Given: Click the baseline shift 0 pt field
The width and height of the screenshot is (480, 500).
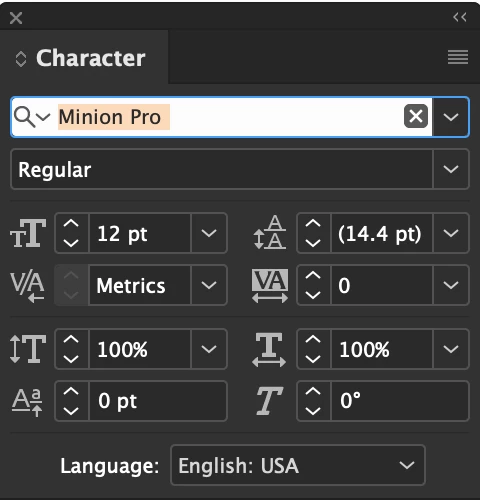Looking at the screenshot, I should 158,401.
